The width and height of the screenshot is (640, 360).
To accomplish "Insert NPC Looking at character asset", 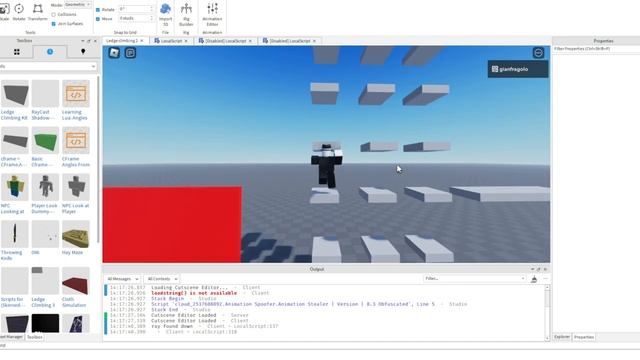I will tap(14, 194).
